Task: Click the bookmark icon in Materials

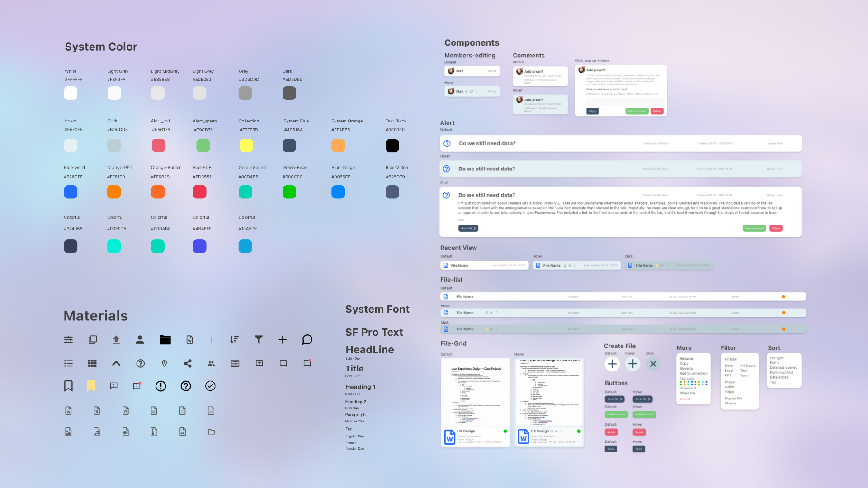Action: point(68,386)
